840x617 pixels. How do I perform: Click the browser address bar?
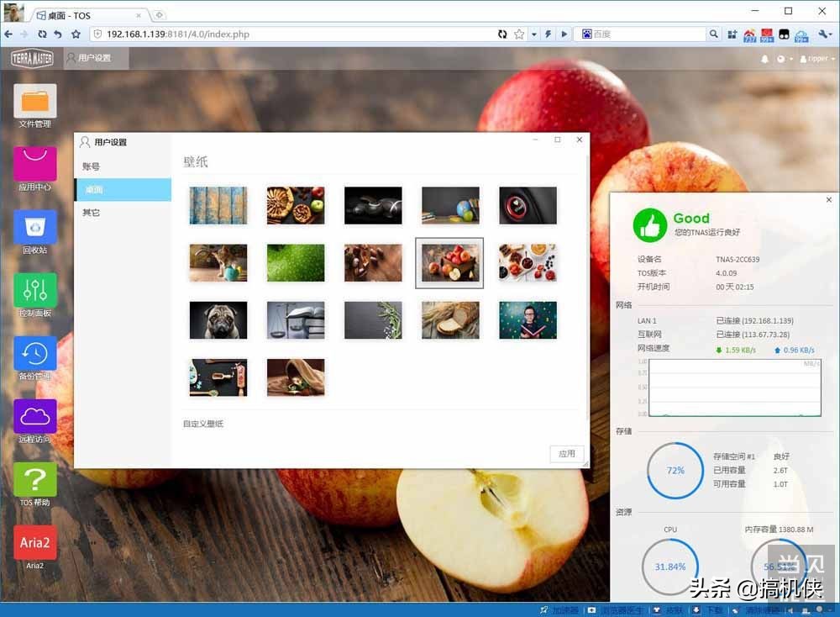[294, 34]
